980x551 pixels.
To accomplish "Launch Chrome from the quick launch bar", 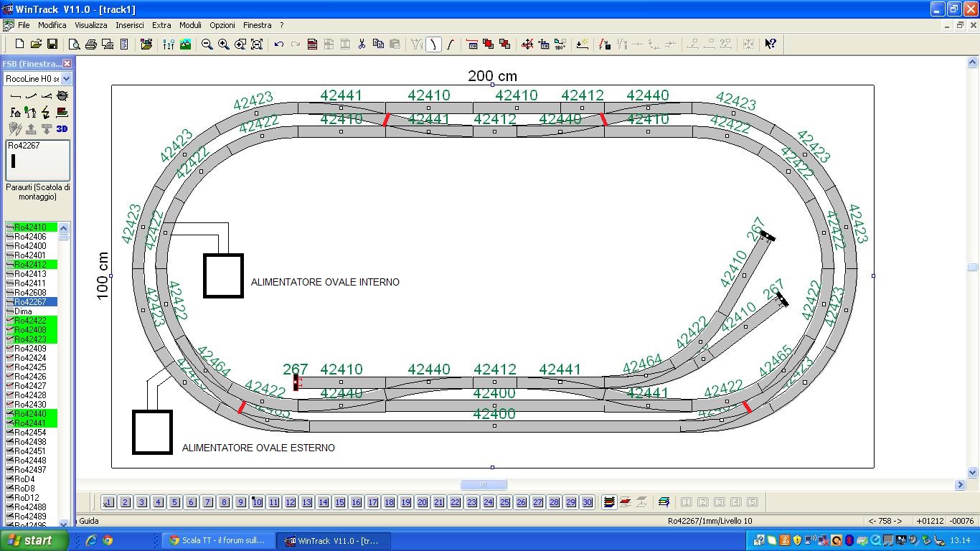I will pyautogui.click(x=108, y=541).
